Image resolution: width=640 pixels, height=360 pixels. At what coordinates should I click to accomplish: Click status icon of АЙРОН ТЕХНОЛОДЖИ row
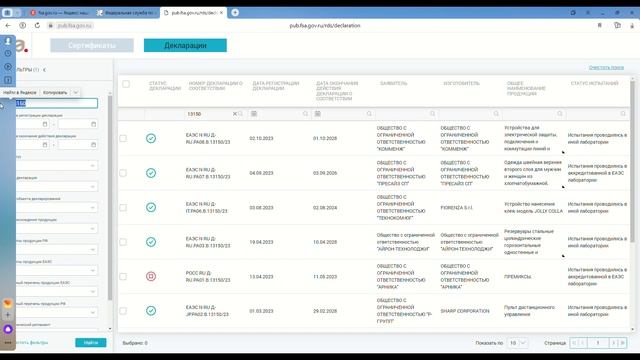tap(151, 242)
